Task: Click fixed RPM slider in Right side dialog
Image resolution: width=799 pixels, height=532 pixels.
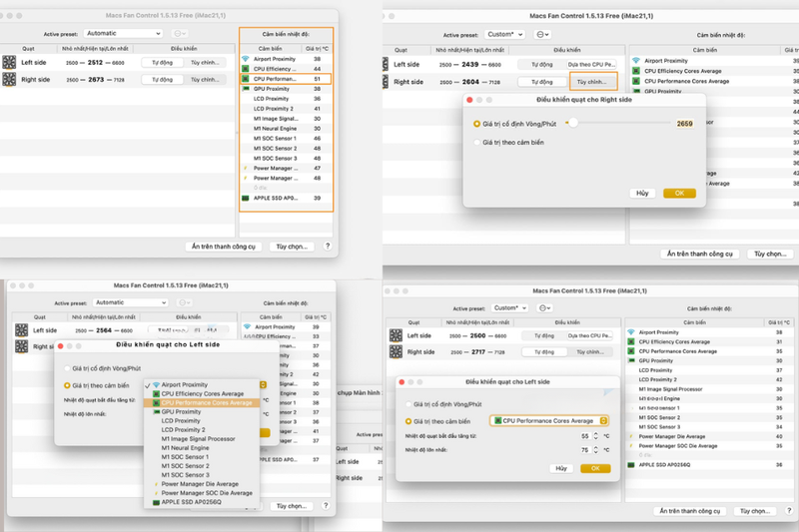Action: (x=617, y=123)
